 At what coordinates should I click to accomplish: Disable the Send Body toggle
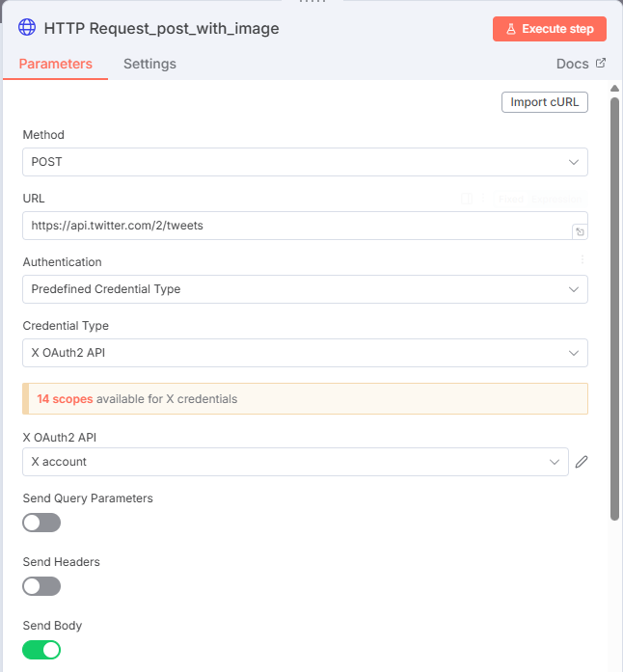click(41, 650)
